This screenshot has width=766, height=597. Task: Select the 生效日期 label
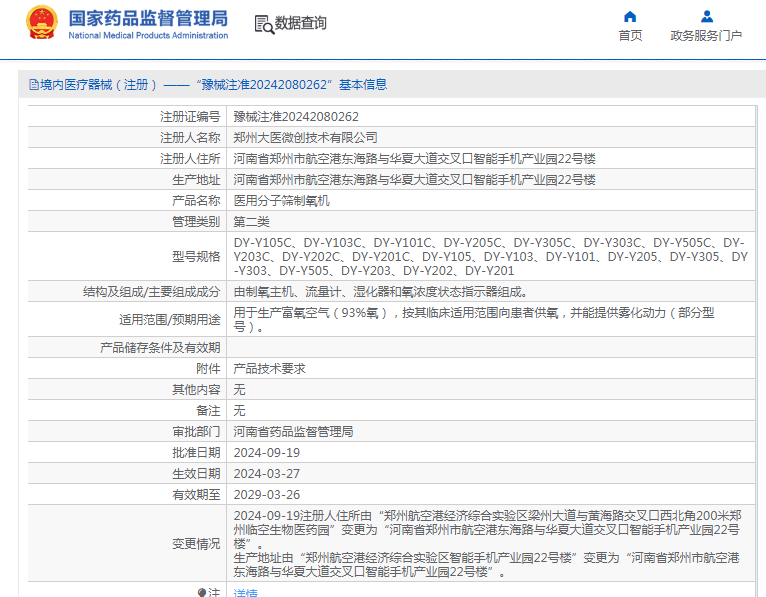tap(196, 474)
